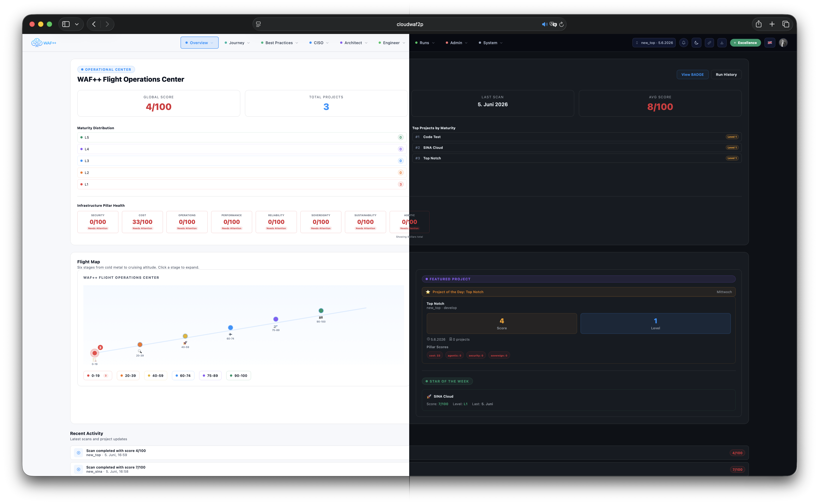Click the L1 maturity row
Screen dimensions: 818x504
242,184
